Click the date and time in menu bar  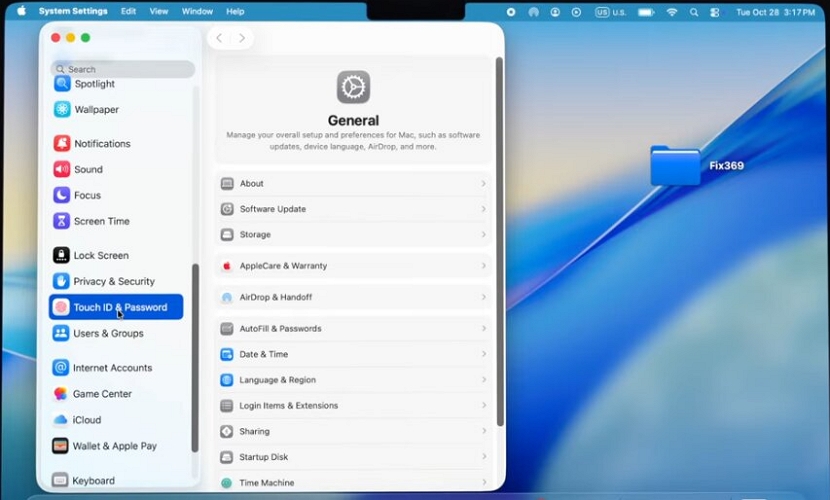775,12
